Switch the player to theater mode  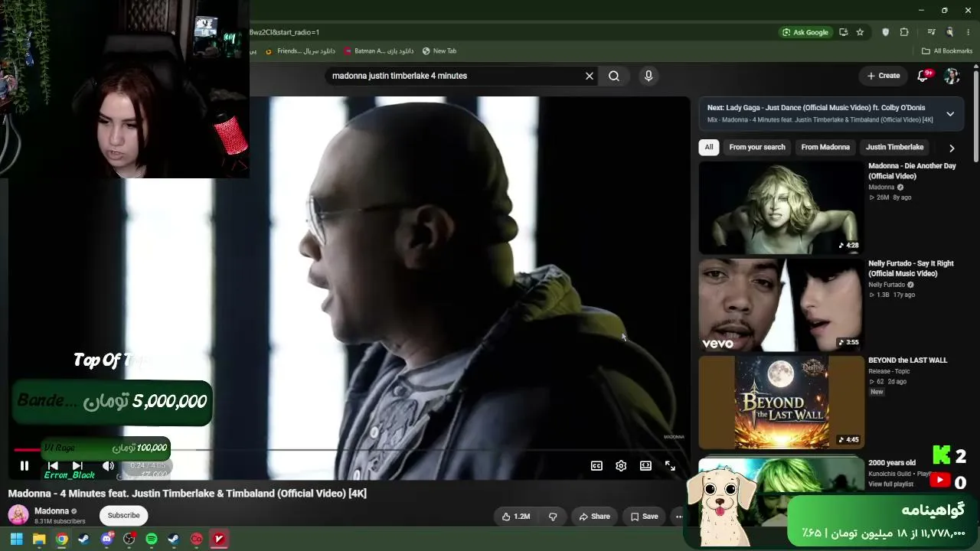[645, 465]
